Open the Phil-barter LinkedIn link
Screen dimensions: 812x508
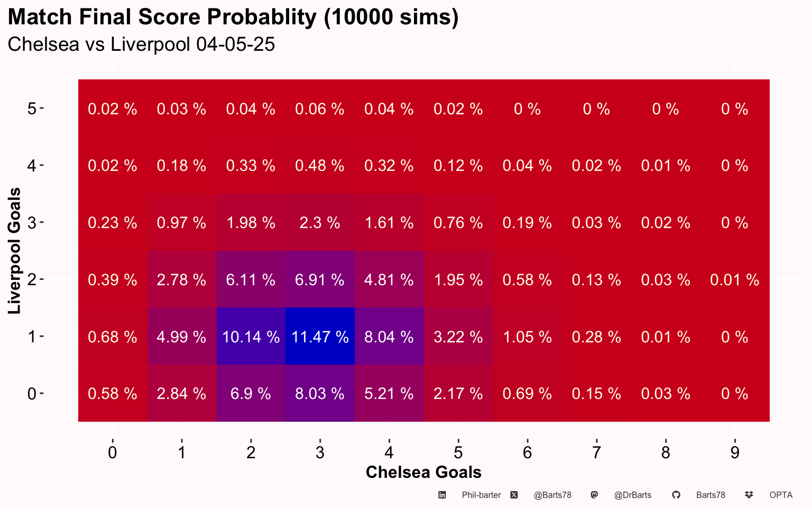pyautogui.click(x=481, y=495)
